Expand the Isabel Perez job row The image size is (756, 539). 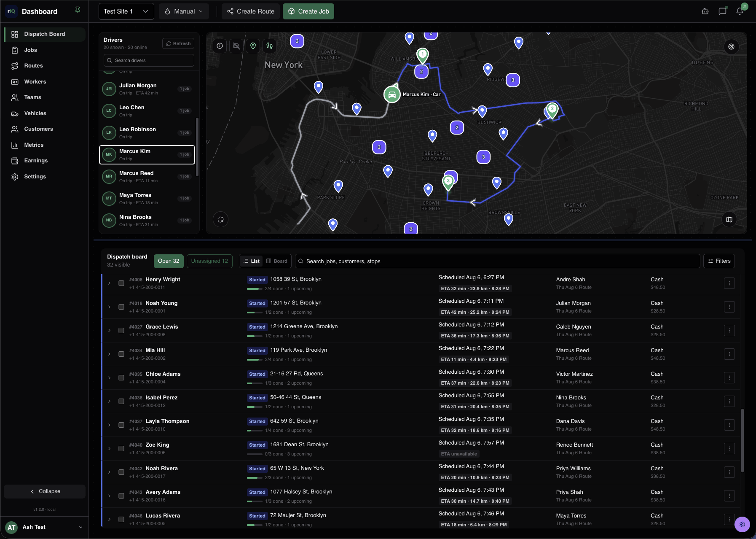(x=109, y=402)
